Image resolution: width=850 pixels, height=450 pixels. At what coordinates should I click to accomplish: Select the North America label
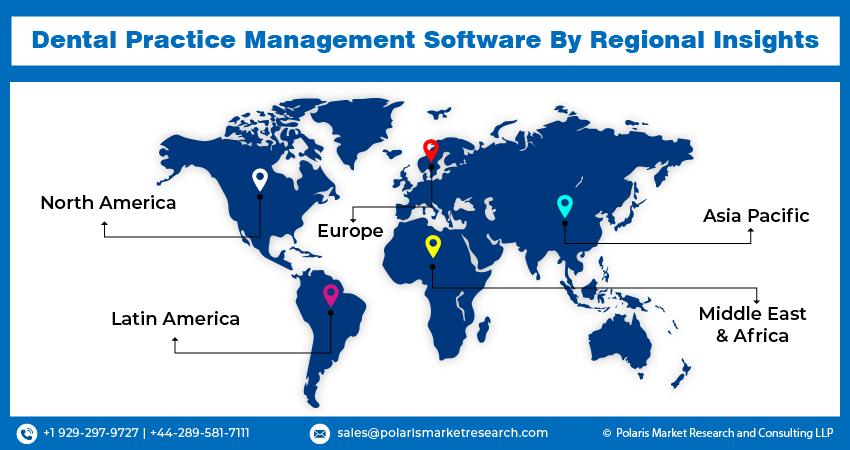108,203
